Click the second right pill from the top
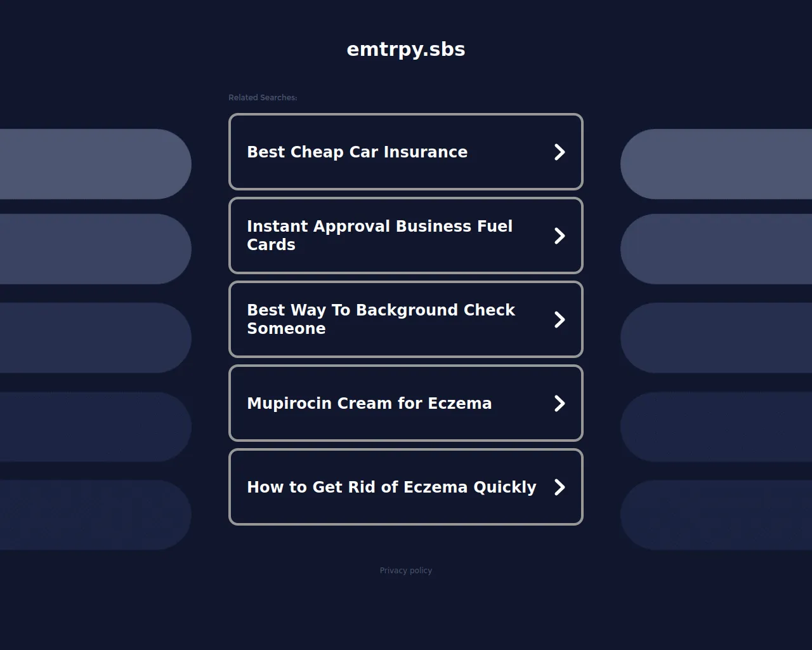The image size is (812, 650). click(717, 249)
